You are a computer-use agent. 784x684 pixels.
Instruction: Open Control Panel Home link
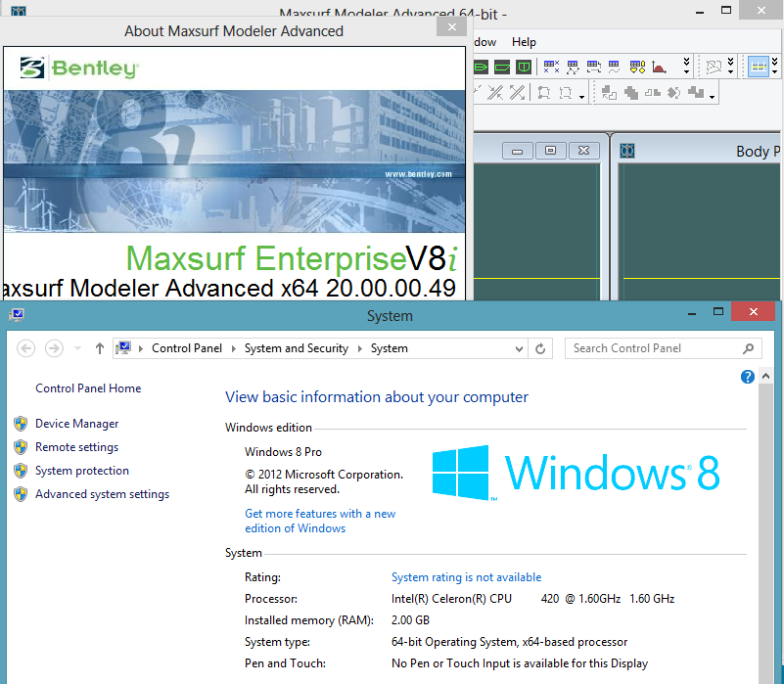tap(88, 388)
